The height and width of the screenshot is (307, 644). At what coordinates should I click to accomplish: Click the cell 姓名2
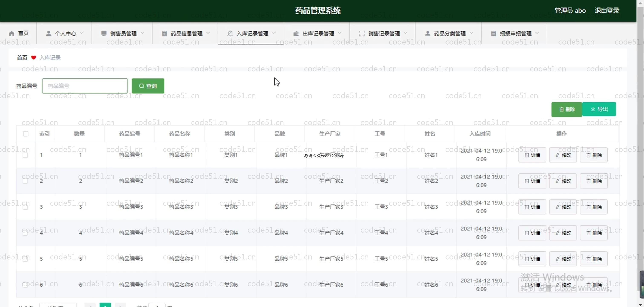tap(431, 181)
